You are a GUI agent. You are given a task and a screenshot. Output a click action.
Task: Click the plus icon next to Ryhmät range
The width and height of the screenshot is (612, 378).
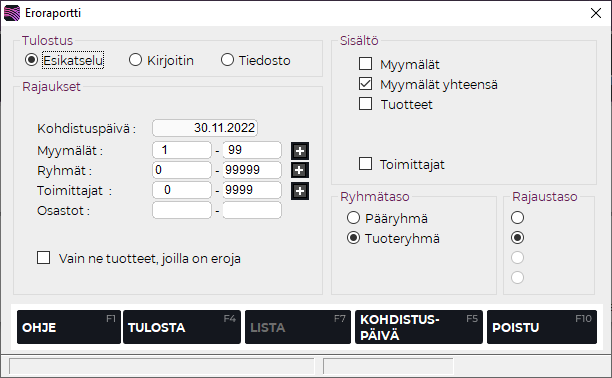click(x=300, y=170)
